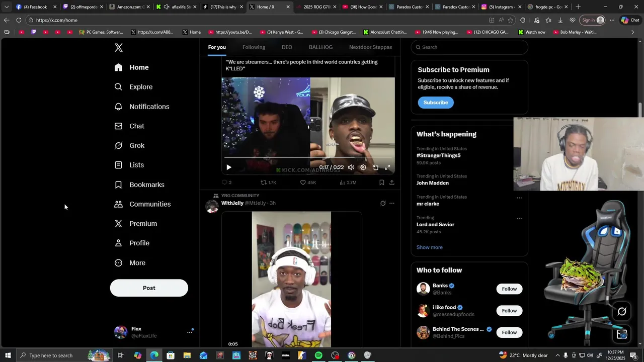Image resolution: width=644 pixels, height=362 pixels.
Task: Open Lists in the sidebar
Action: (130, 165)
